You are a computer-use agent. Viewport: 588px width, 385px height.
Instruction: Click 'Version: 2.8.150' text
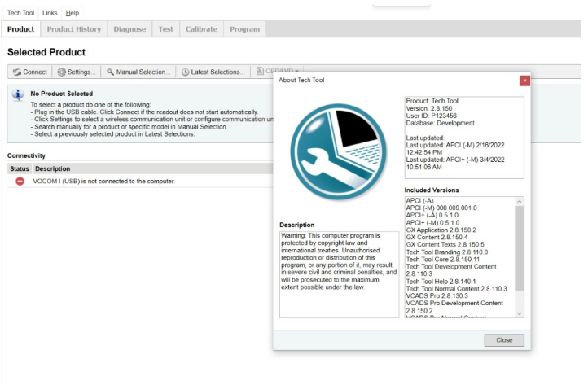pos(429,108)
